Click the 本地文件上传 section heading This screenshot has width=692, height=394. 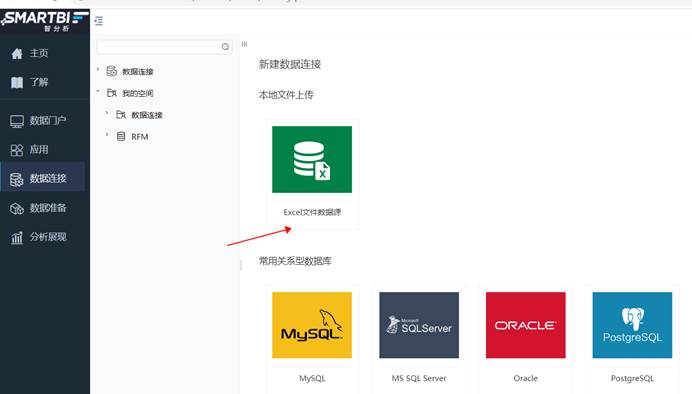click(x=286, y=95)
